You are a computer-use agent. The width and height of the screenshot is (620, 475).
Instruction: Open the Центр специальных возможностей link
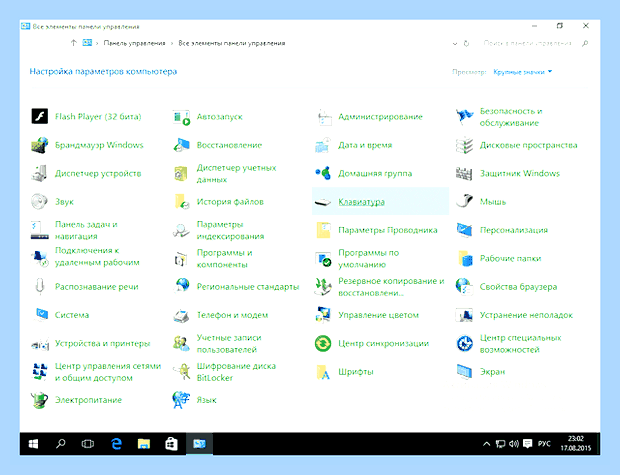coord(520,344)
